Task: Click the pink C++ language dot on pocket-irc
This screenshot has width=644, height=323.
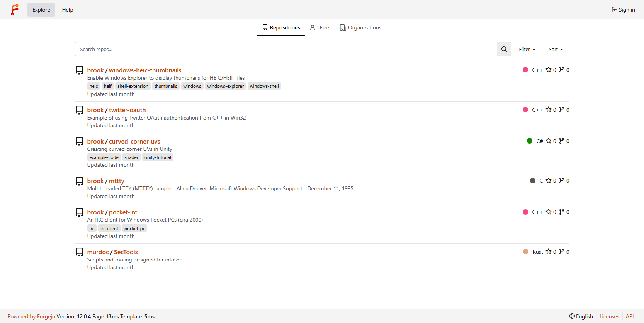Action: (525, 212)
